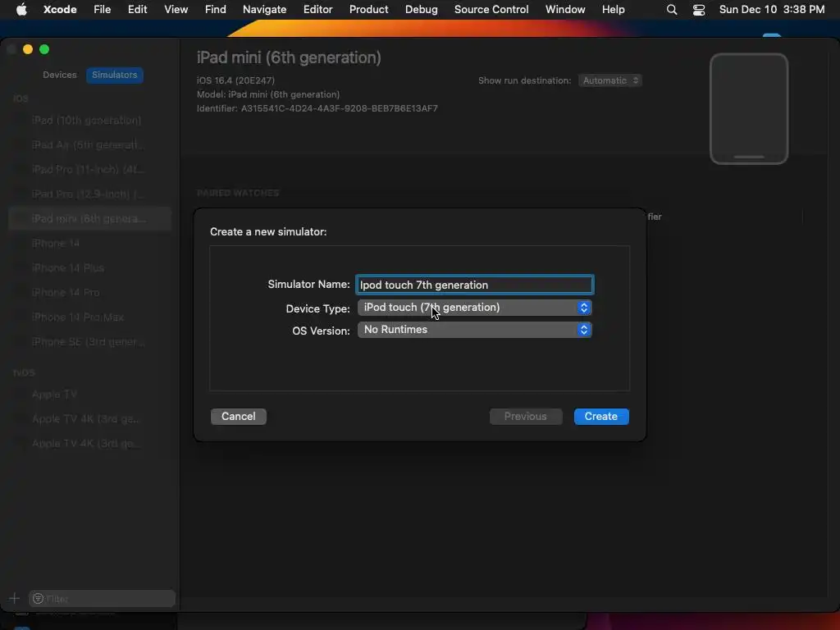Open Spotlight search in menu bar
This screenshot has height=630, width=840.
[671, 10]
